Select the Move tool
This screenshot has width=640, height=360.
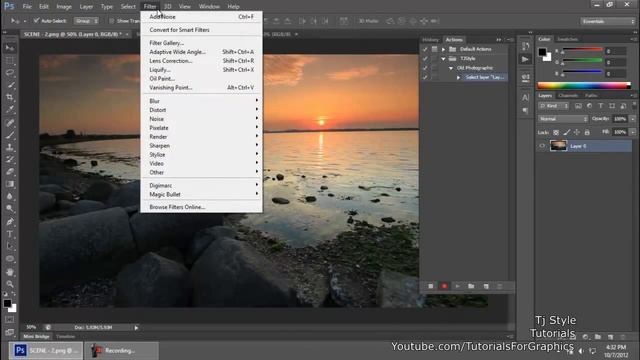coord(10,48)
